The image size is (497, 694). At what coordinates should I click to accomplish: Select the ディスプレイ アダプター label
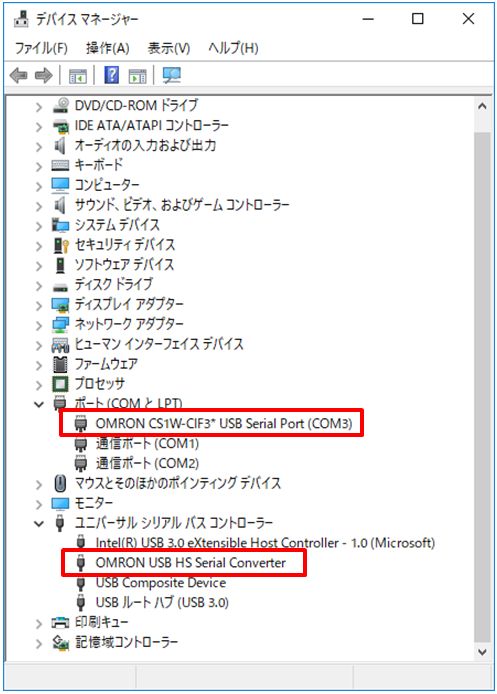click(129, 305)
